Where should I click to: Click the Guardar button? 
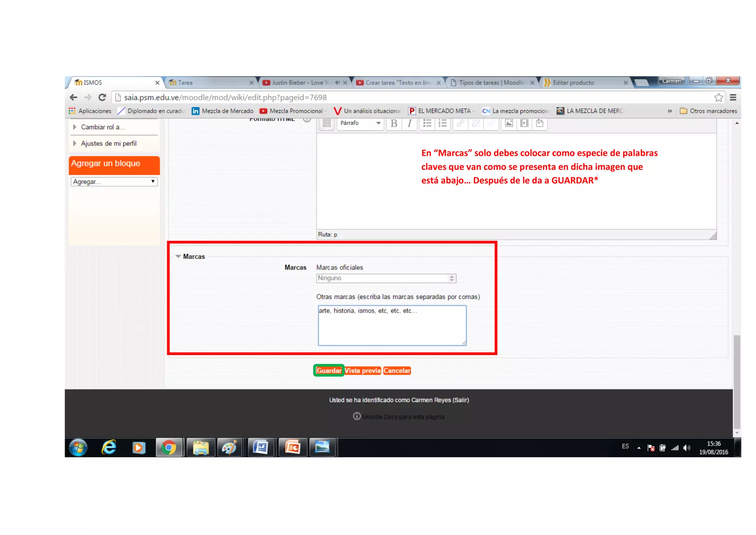[x=329, y=371]
